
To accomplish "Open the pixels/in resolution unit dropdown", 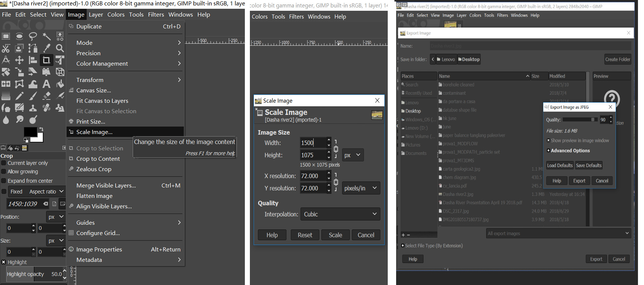I will click(x=361, y=188).
